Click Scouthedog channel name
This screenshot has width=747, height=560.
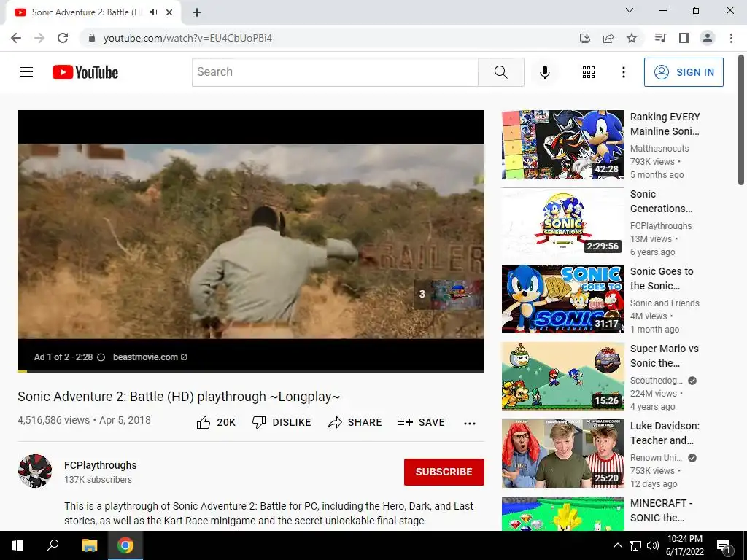tap(657, 381)
